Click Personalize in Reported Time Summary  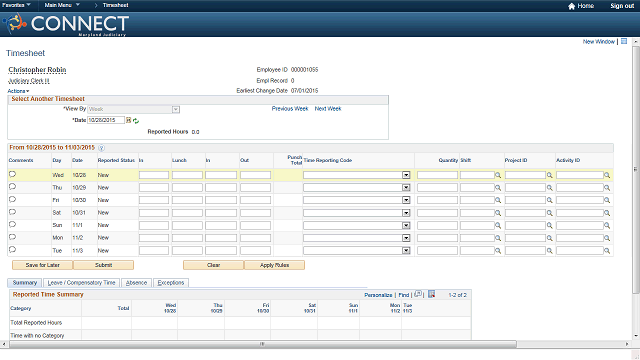(x=378, y=295)
